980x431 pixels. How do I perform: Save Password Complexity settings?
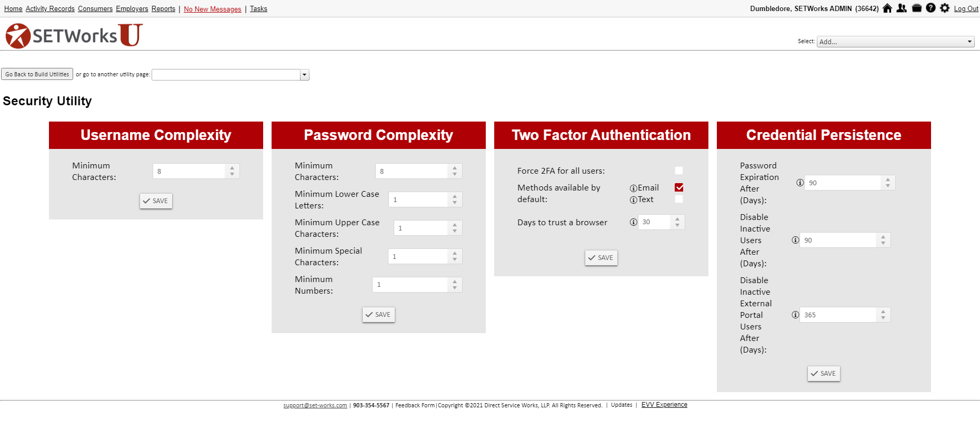378,315
